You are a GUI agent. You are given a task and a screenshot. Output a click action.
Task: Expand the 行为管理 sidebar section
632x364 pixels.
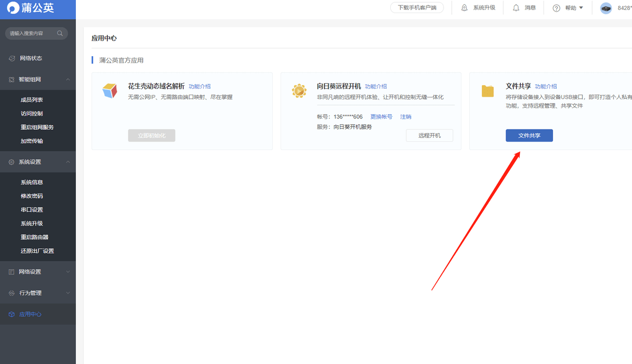pyautogui.click(x=68, y=293)
